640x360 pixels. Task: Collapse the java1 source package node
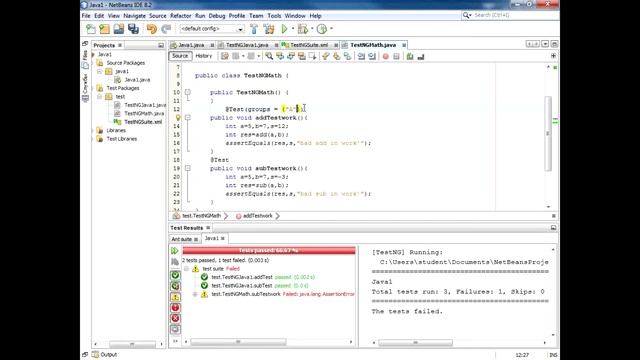[99, 71]
